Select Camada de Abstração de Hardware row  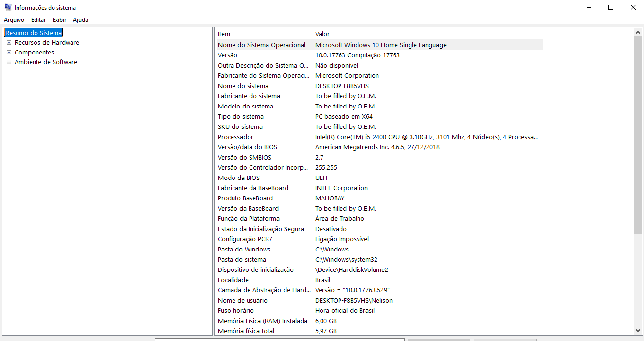tap(379, 290)
